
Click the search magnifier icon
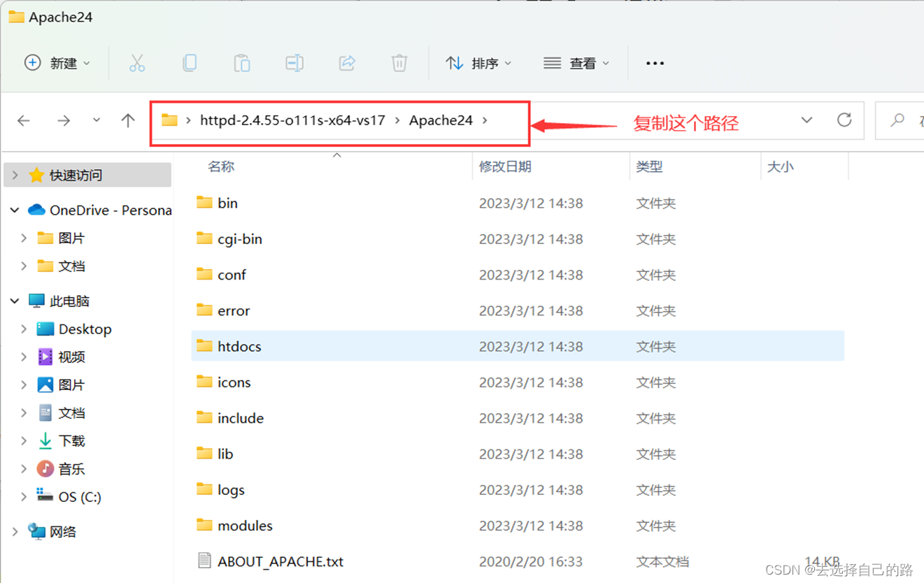[897, 120]
